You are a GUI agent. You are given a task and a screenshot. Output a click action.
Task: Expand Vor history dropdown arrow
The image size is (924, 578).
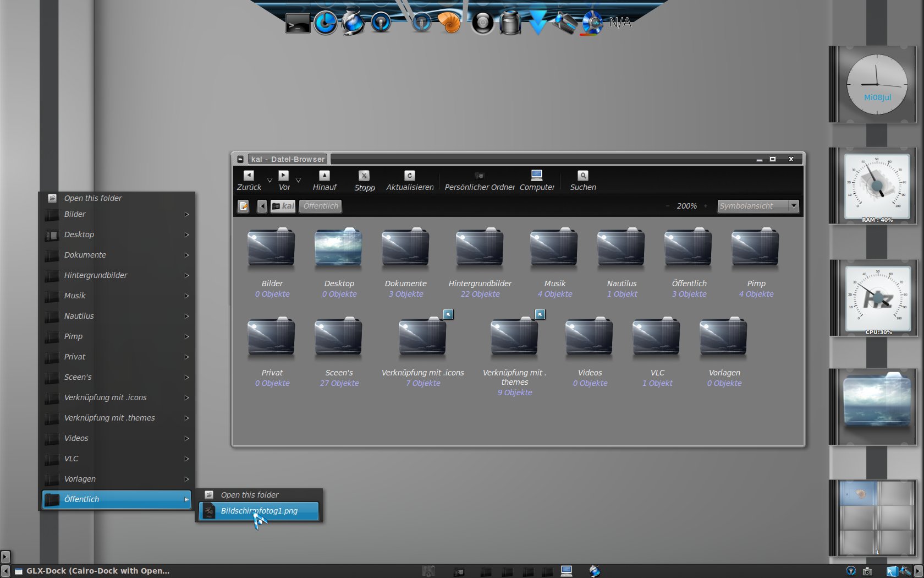pos(298,180)
